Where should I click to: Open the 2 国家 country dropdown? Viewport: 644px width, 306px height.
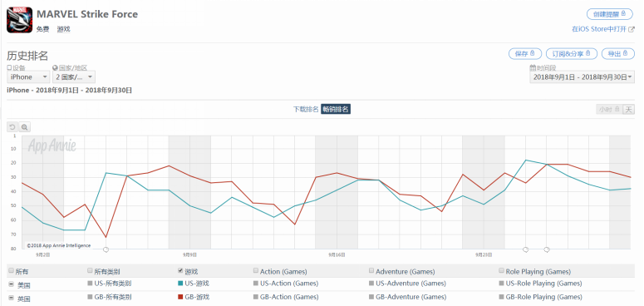(74, 76)
